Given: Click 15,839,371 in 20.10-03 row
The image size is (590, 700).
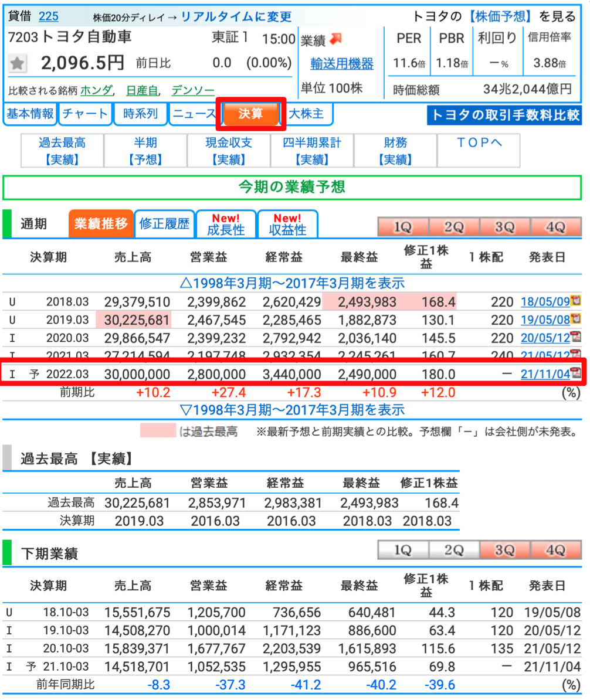Looking at the screenshot, I should point(137,648).
